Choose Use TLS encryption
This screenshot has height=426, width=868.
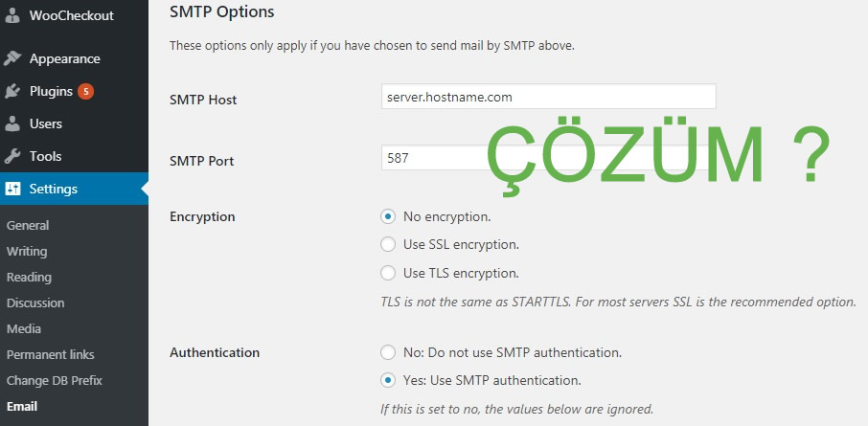pos(388,273)
